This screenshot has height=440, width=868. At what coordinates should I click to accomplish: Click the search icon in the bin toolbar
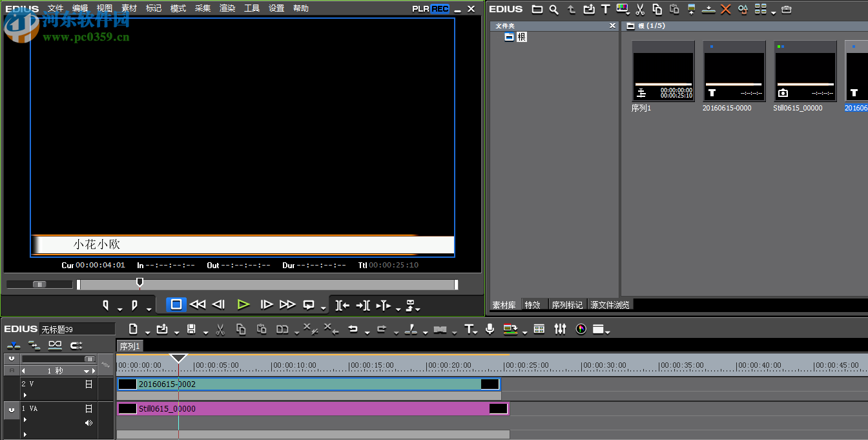(554, 9)
